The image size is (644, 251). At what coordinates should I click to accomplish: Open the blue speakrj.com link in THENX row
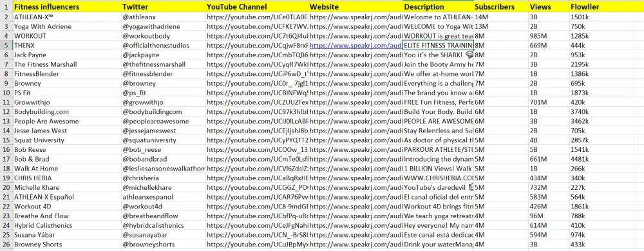click(355, 46)
